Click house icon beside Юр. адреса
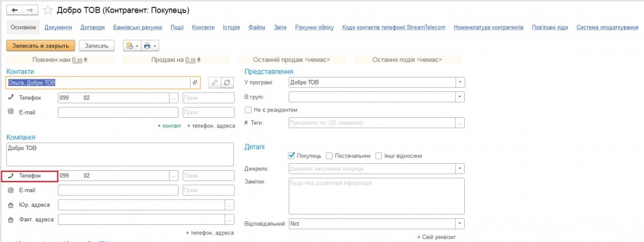The height and width of the screenshot is (242, 644). [x=11, y=205]
